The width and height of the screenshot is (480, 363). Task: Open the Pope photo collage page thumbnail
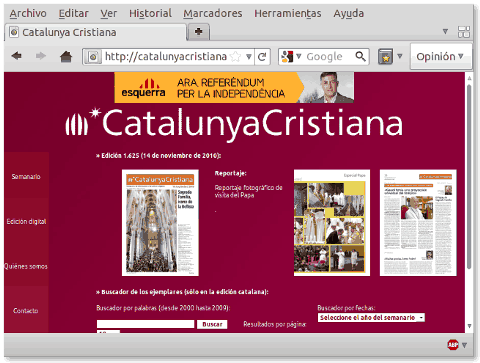tap(332, 223)
